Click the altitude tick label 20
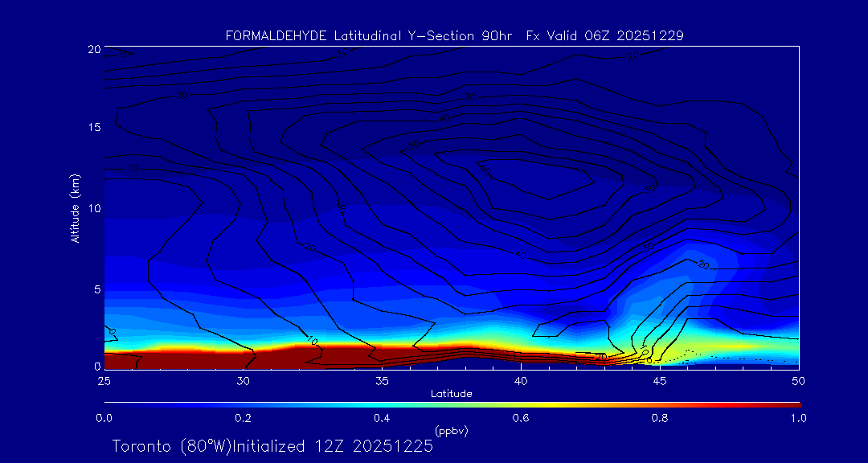 [93, 48]
